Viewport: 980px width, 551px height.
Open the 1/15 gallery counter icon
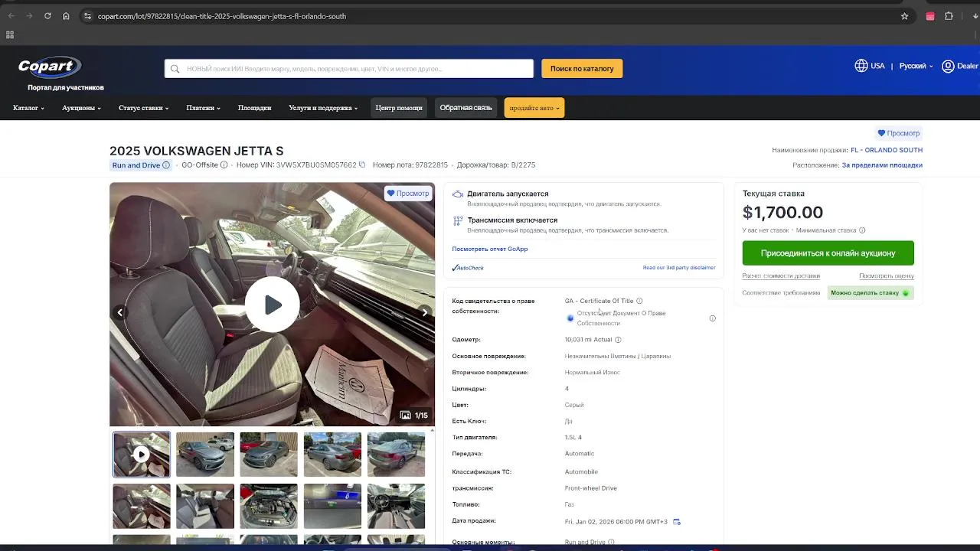(x=406, y=416)
